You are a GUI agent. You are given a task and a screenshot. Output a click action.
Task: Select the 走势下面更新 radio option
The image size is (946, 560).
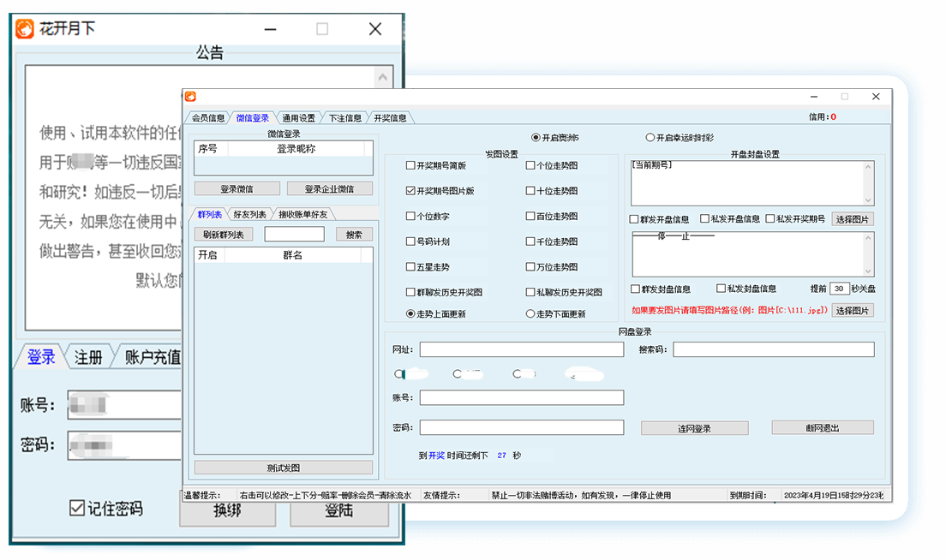tap(529, 313)
